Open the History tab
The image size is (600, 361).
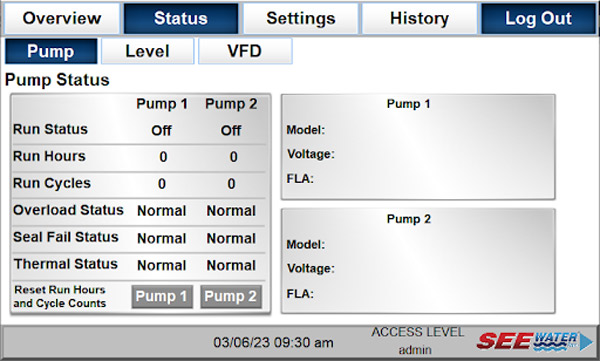(419, 18)
